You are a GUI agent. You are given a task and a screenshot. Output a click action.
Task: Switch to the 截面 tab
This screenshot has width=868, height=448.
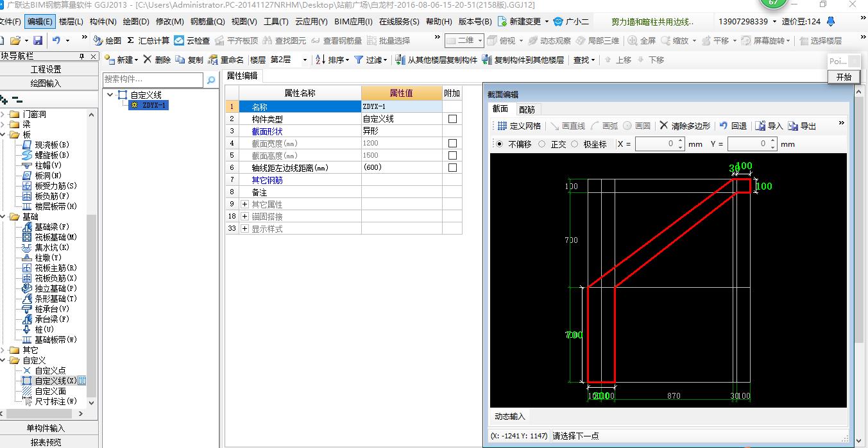click(500, 109)
